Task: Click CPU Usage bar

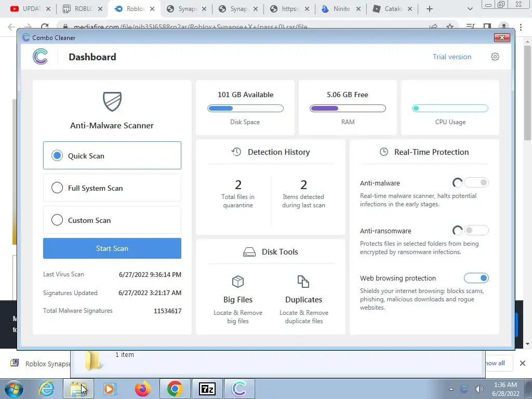Action: [450, 109]
